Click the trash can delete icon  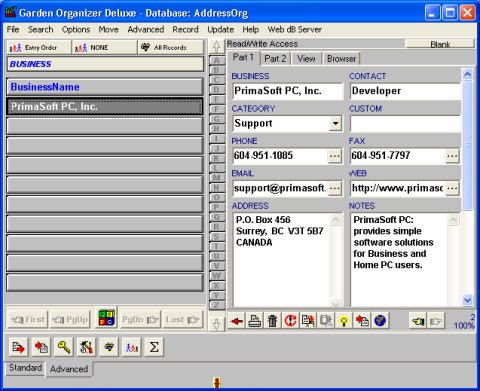pyautogui.click(x=272, y=321)
